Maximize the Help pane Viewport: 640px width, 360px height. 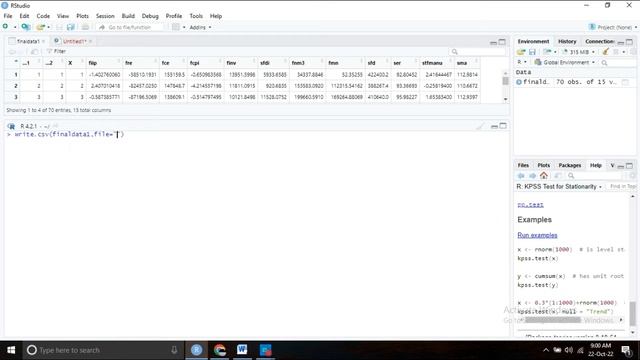coord(630,165)
